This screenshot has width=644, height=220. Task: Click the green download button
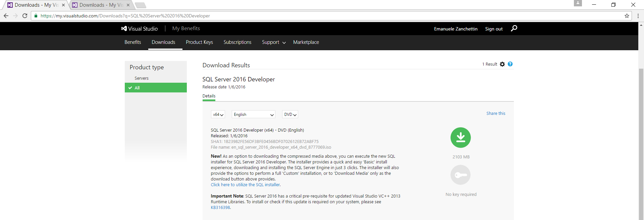(x=461, y=138)
